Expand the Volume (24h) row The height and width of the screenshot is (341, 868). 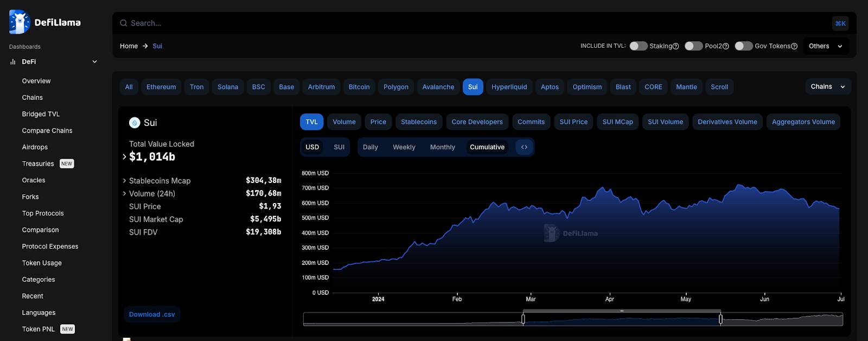pyautogui.click(x=125, y=194)
